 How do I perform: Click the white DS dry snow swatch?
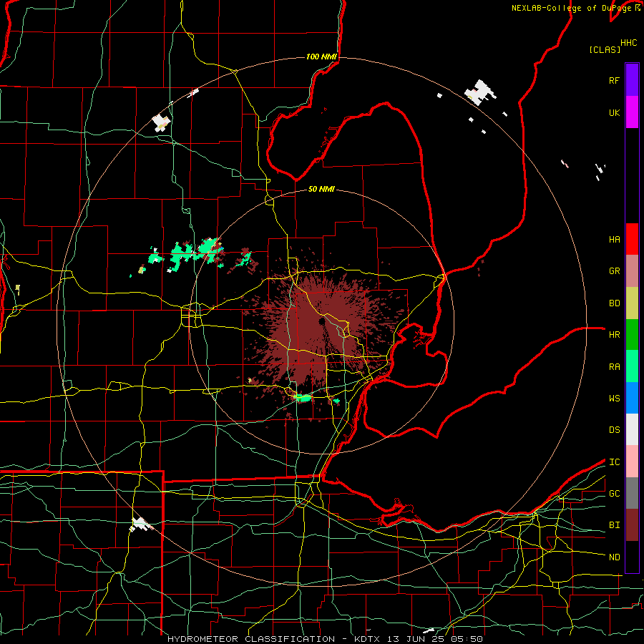(632, 429)
